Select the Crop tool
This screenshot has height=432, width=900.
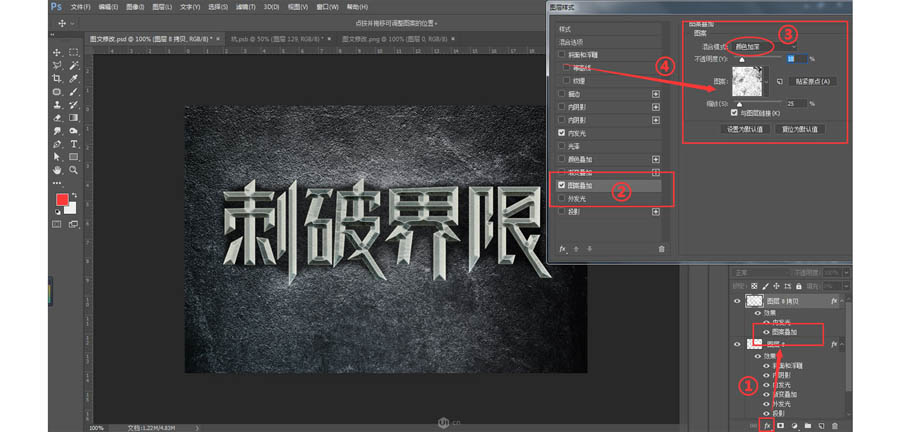tap(57, 79)
